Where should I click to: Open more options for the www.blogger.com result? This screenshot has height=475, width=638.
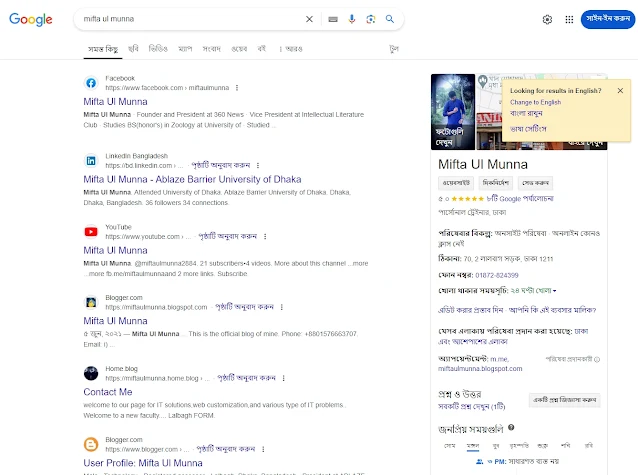click(x=263, y=449)
